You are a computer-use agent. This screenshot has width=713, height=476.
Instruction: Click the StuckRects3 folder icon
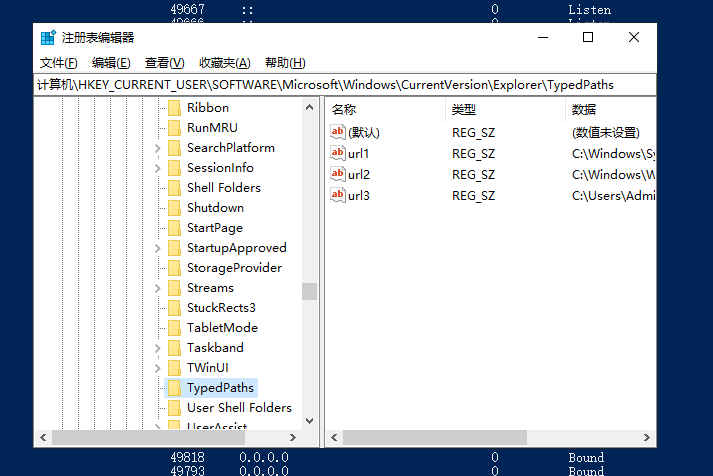pyautogui.click(x=175, y=308)
